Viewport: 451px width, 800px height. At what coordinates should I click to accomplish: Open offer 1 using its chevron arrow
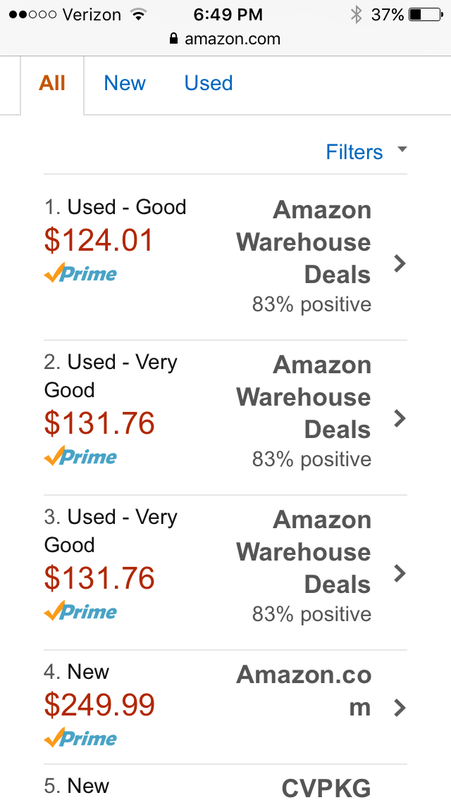coord(400,263)
